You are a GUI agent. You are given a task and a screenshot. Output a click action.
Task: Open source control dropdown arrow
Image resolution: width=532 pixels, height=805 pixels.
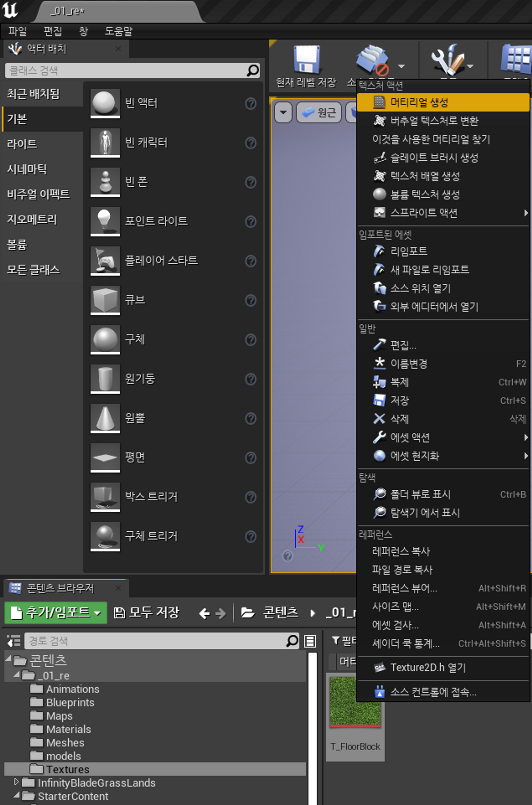tap(401, 66)
